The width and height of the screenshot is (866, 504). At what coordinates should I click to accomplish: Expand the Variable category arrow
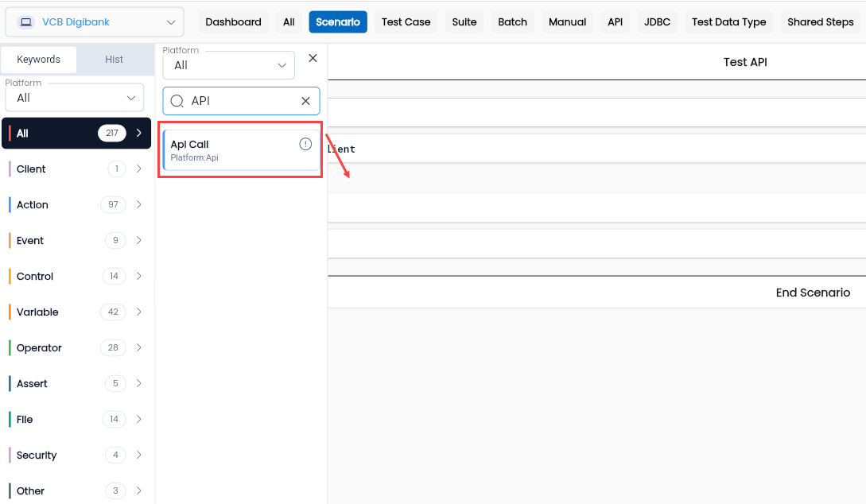click(x=138, y=312)
